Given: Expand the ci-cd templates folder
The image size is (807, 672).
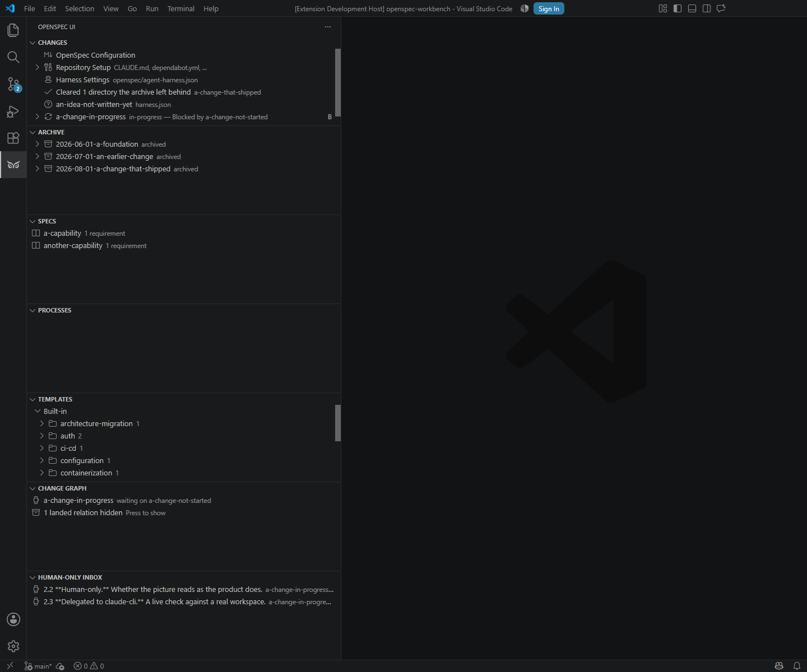Looking at the screenshot, I should click(42, 449).
